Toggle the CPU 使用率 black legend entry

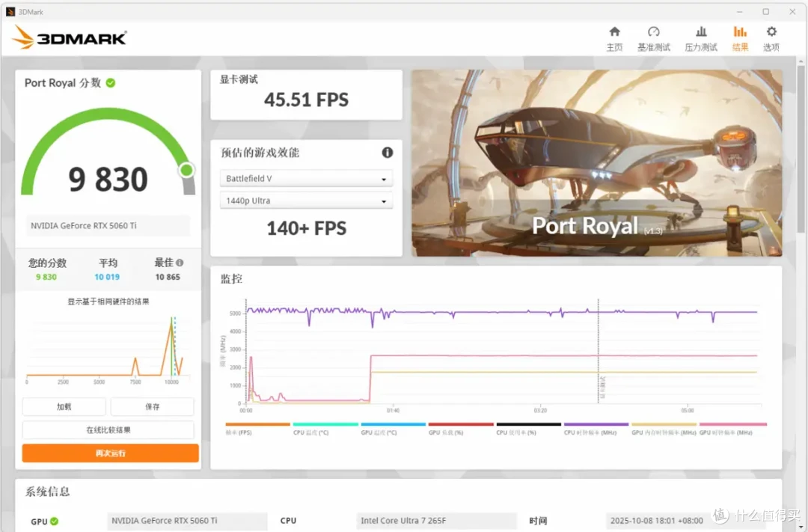[528, 429]
